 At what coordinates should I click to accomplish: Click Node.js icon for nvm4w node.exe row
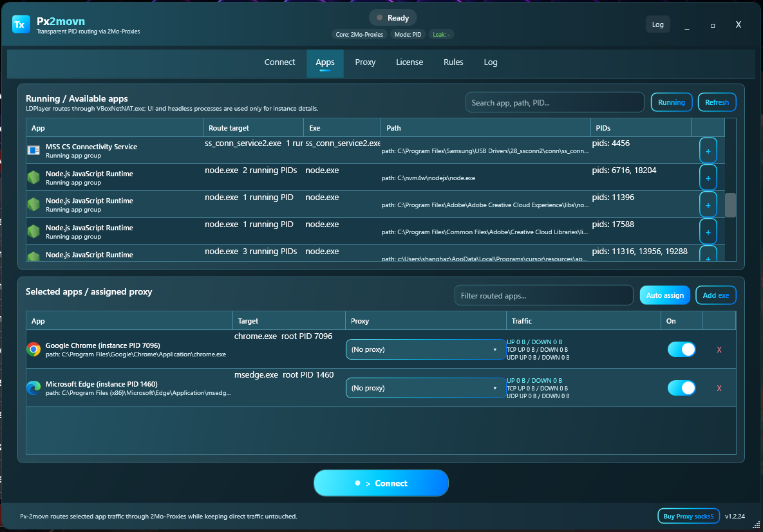click(x=33, y=178)
